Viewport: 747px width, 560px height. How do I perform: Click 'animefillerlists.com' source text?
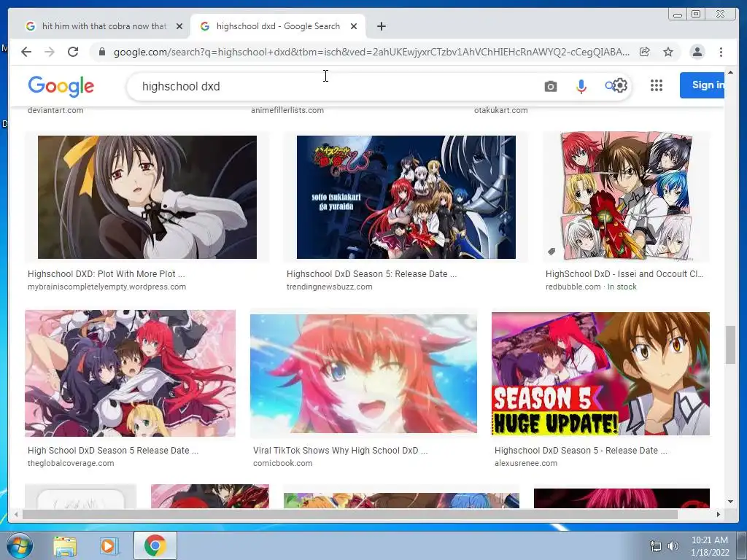(x=287, y=110)
